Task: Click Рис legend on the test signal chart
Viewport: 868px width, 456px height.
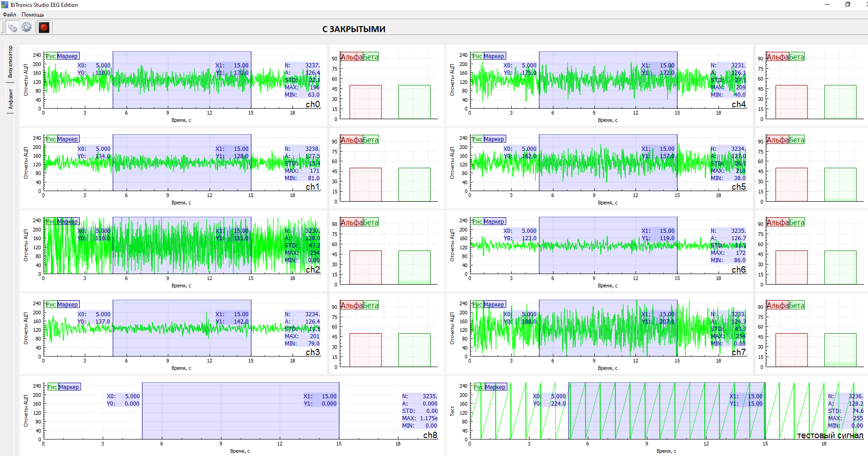Action: 479,387
